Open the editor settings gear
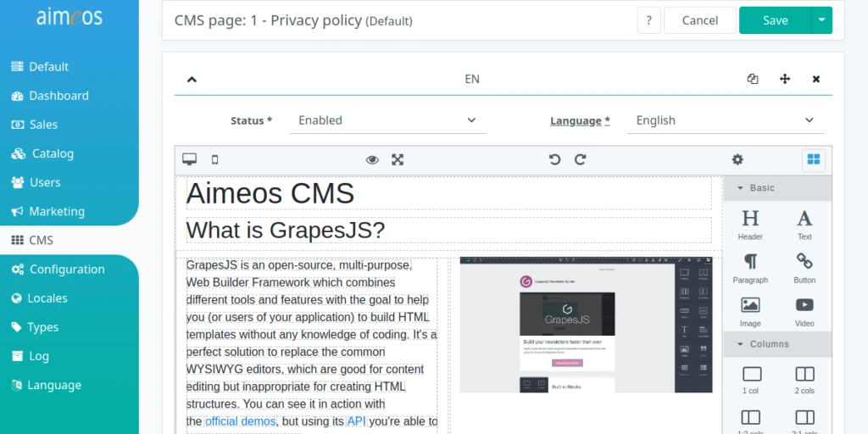This screenshot has height=434, width=868. 737,160
